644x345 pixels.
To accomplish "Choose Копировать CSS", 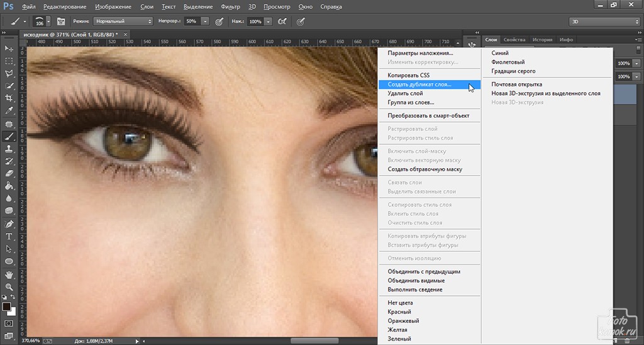I will (x=429, y=76).
